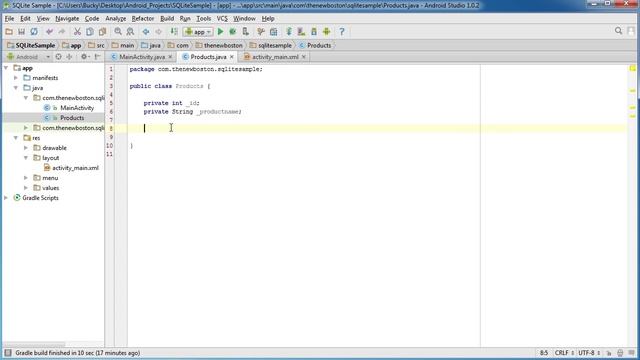
Task: Open the Navigate menu
Action: pos(67,18)
